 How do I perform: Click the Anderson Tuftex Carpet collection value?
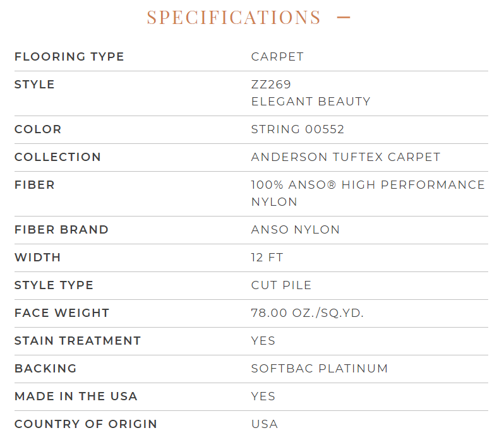[345, 157]
